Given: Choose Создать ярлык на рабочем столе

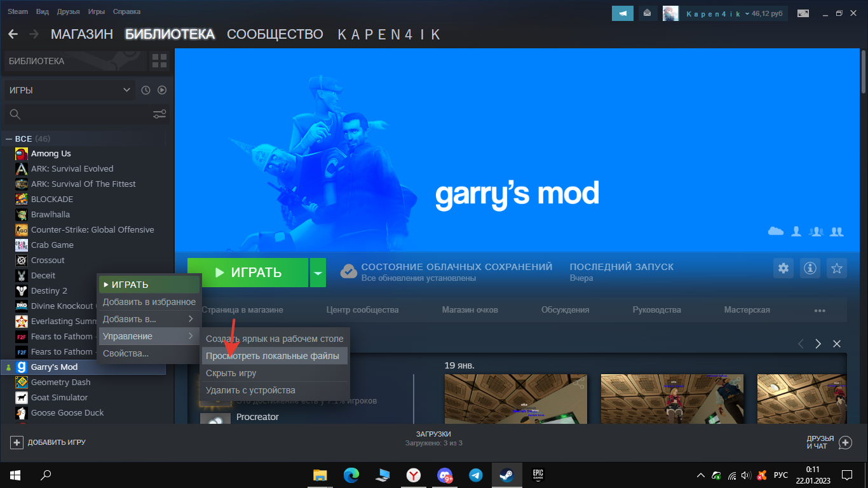Looking at the screenshot, I should (275, 339).
